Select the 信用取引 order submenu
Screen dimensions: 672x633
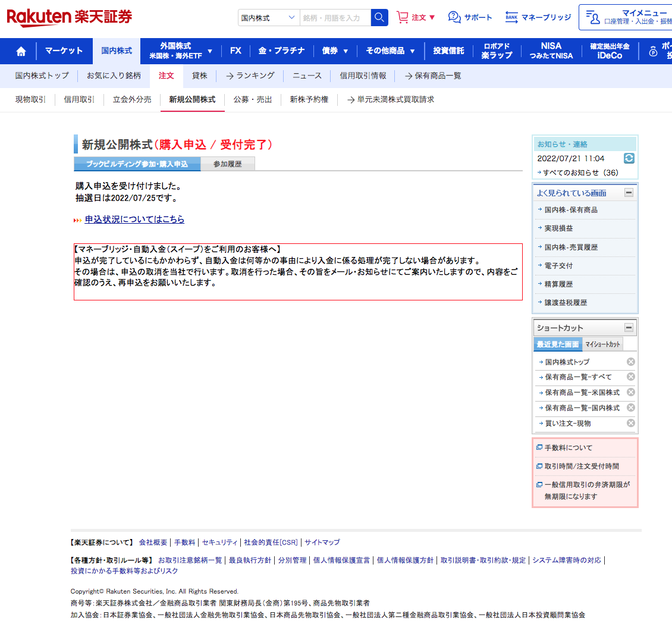pos(79,99)
